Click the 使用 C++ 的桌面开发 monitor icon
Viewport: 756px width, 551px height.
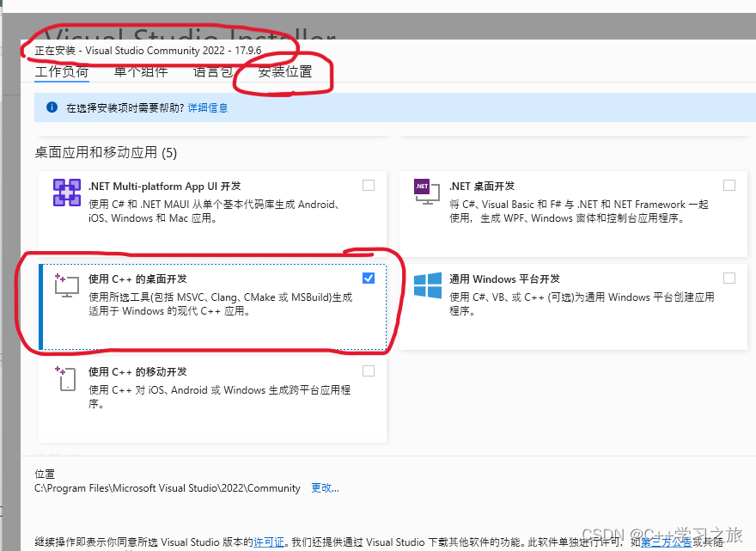[66, 285]
